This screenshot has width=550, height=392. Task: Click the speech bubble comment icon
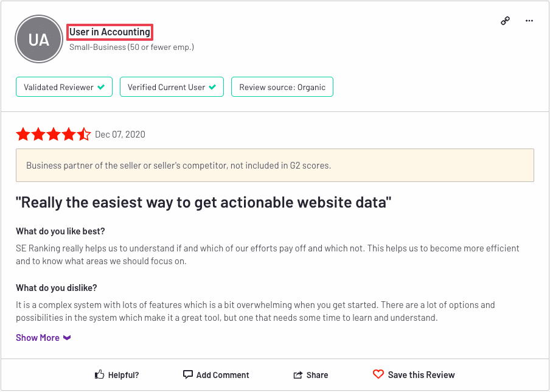[x=187, y=374]
